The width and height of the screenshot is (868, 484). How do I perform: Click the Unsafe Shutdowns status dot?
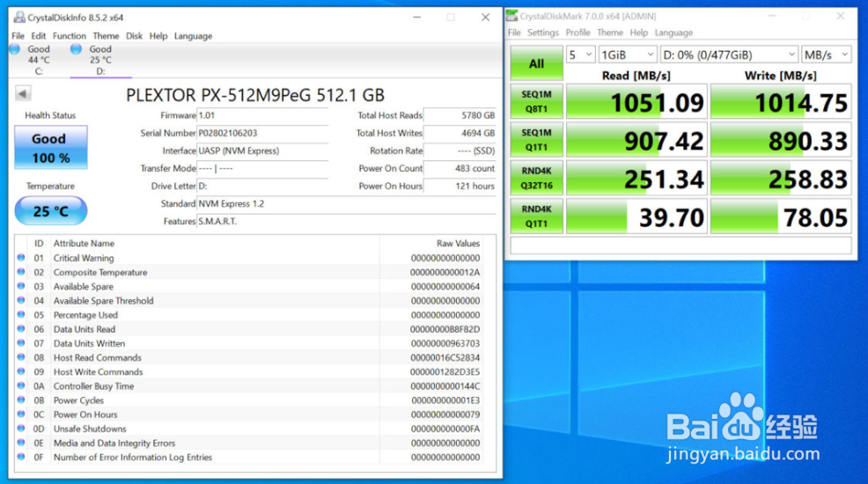click(21, 429)
